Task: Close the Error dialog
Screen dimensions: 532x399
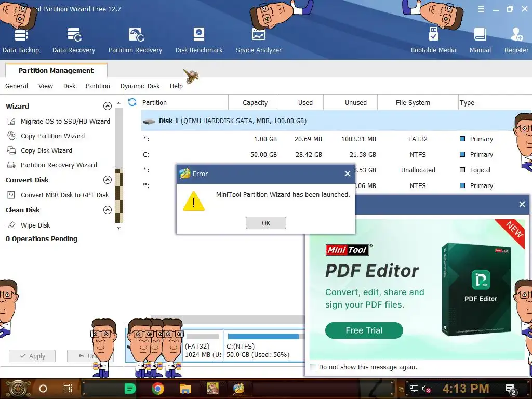Action: pyautogui.click(x=348, y=174)
